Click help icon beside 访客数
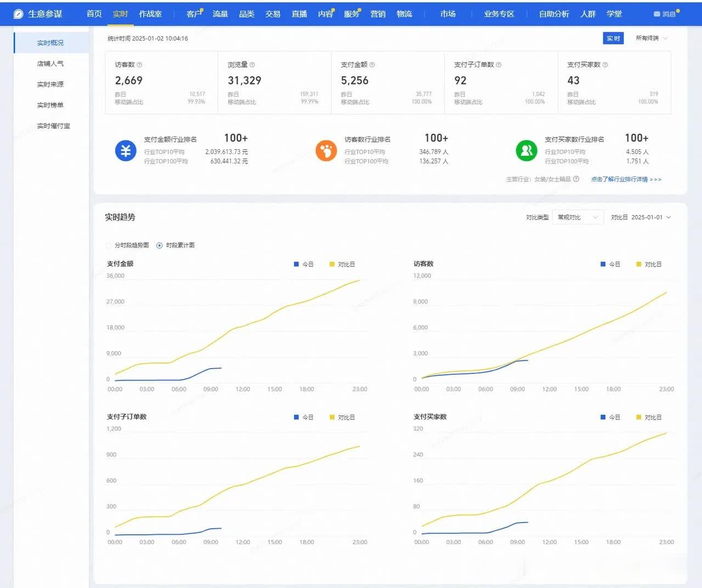The image size is (702, 588). coord(139,65)
